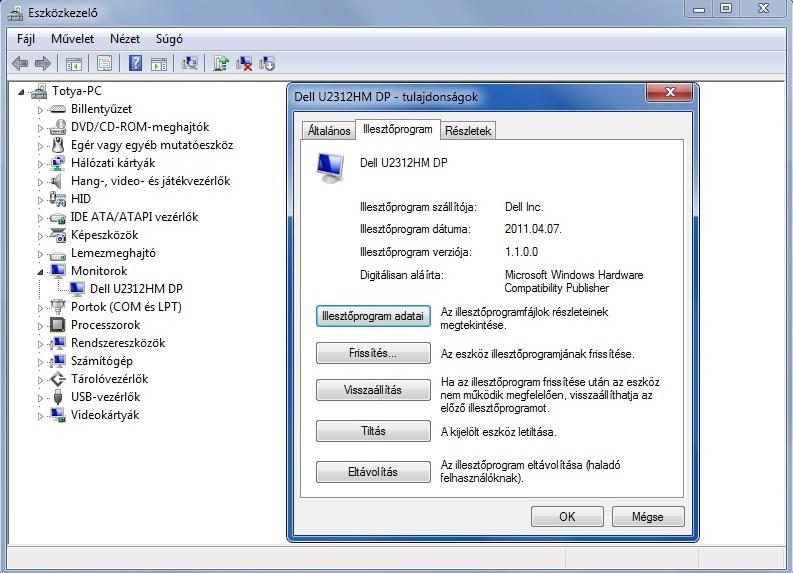Toggle the action pane toolbar icon
Viewport: 793px width, 573px height.
(159, 64)
